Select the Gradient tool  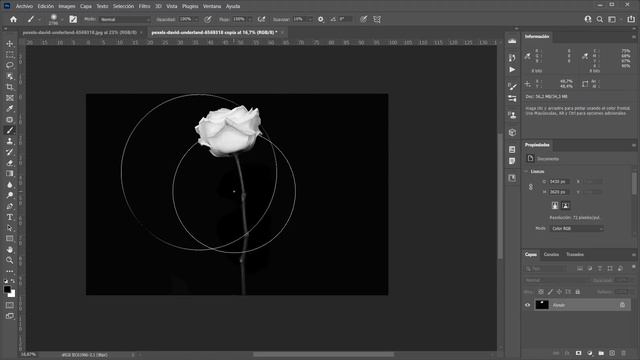click(x=10, y=173)
